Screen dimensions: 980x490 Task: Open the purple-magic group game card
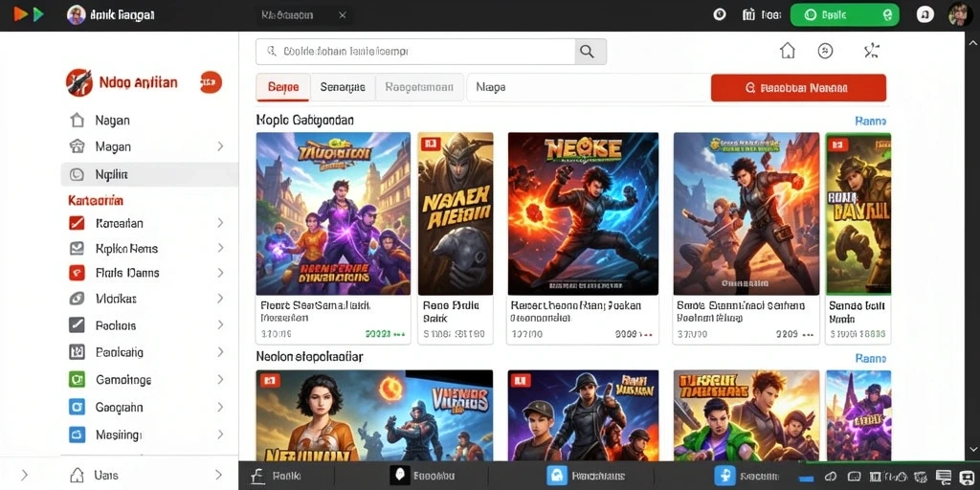coord(333,238)
